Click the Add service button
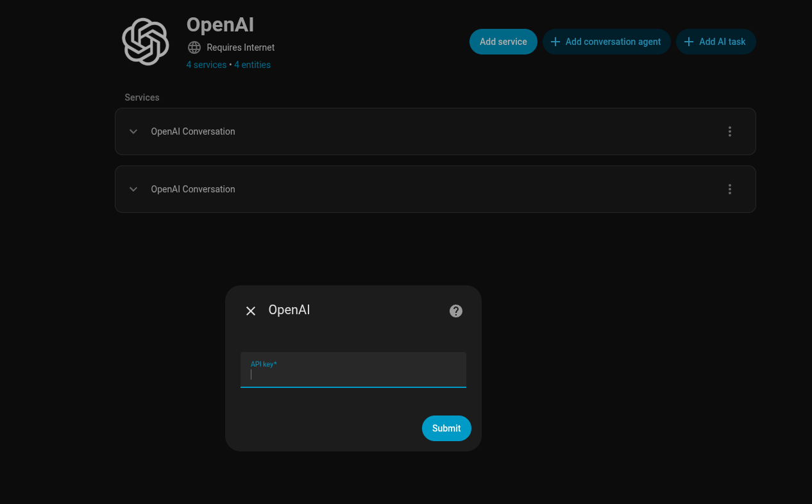Viewport: 812px width, 504px height. (503, 42)
